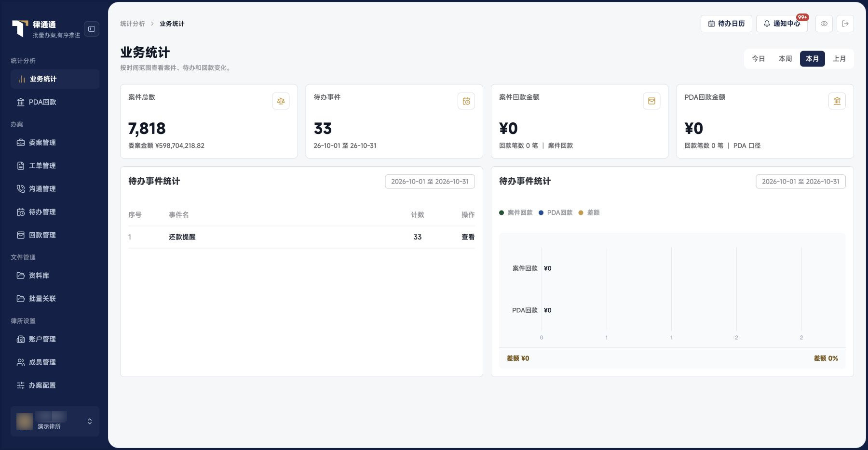This screenshot has height=450, width=868.
Task: Go to PDA回款 in the sidebar
Action: tap(55, 102)
